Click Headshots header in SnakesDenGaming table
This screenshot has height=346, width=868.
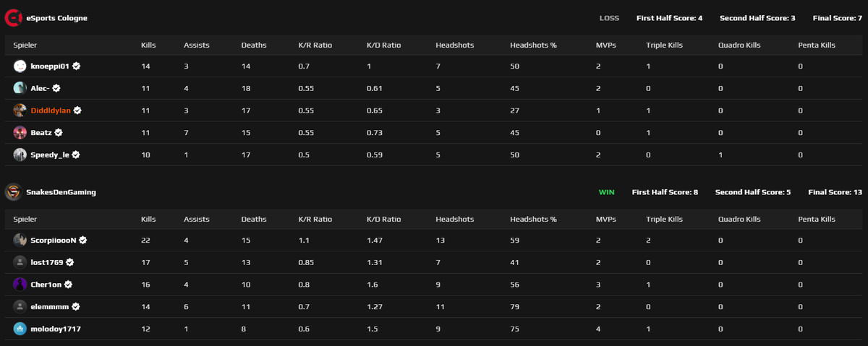tap(455, 219)
